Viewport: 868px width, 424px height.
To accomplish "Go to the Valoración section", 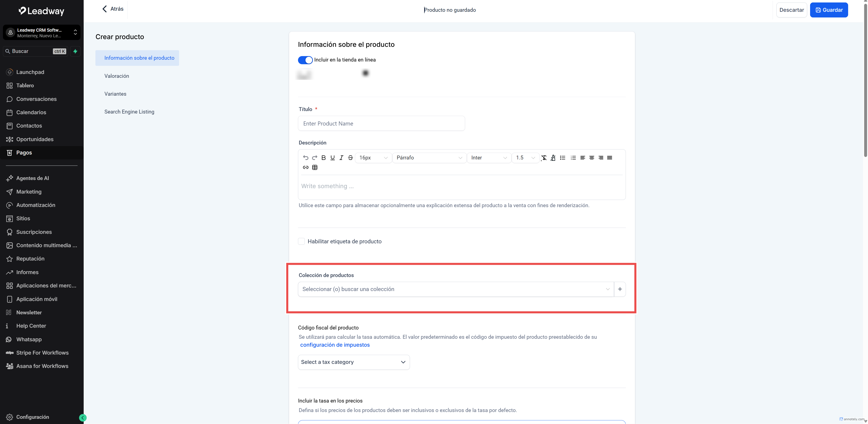I will pos(117,76).
